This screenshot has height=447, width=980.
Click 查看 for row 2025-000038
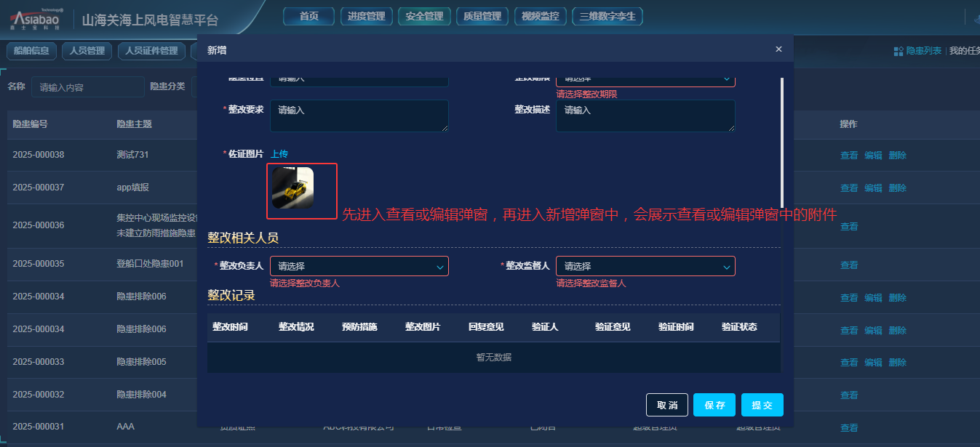tap(849, 156)
